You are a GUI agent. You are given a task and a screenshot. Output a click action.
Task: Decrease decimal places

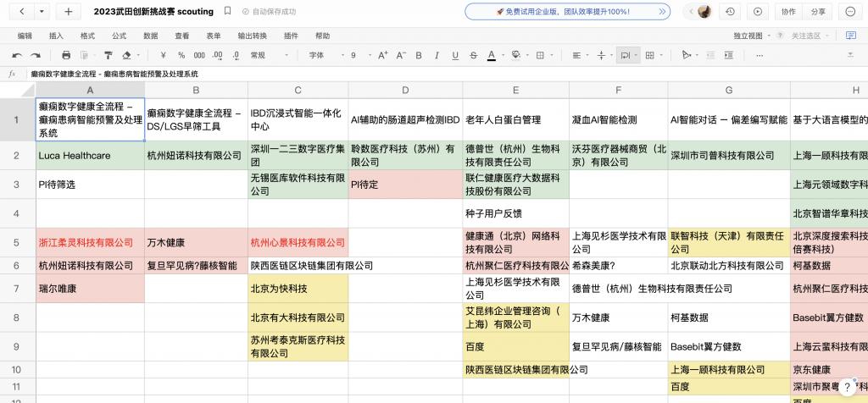236,55
